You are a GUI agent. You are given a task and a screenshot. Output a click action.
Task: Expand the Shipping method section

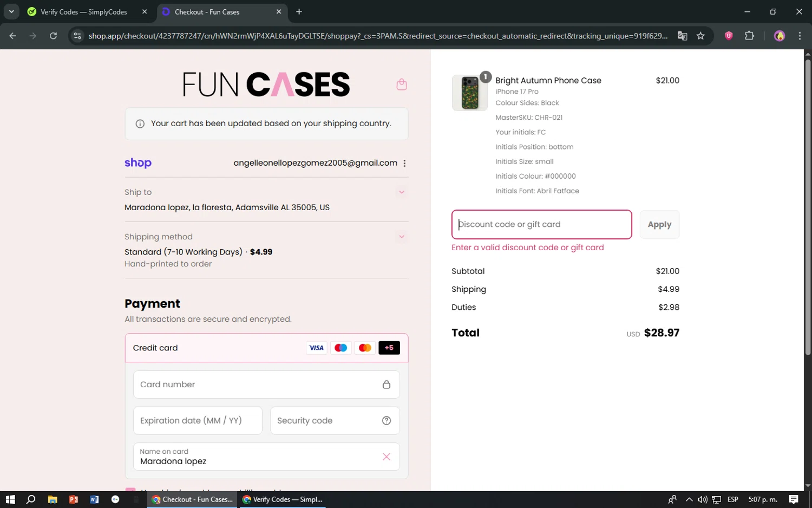402,237
